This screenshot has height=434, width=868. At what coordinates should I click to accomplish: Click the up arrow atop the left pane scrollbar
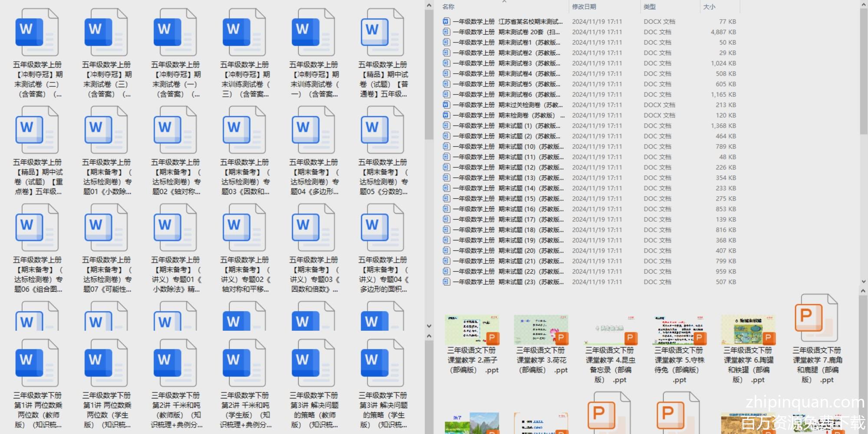(429, 6)
